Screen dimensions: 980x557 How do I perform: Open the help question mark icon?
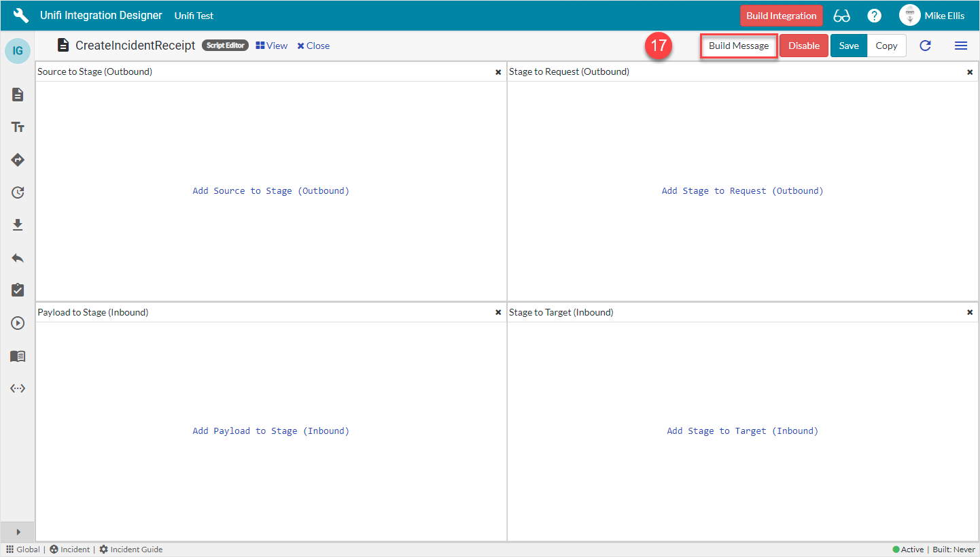click(874, 15)
